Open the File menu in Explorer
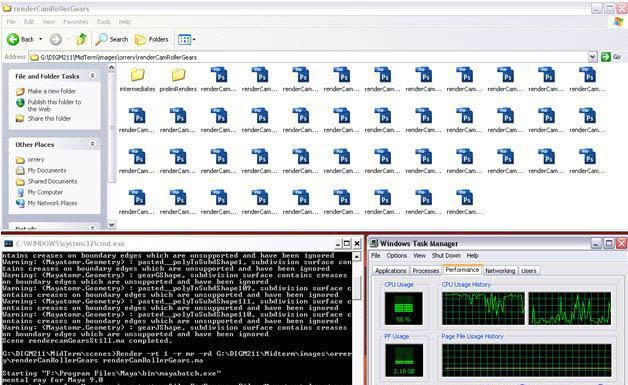628x385 pixels. click(11, 22)
